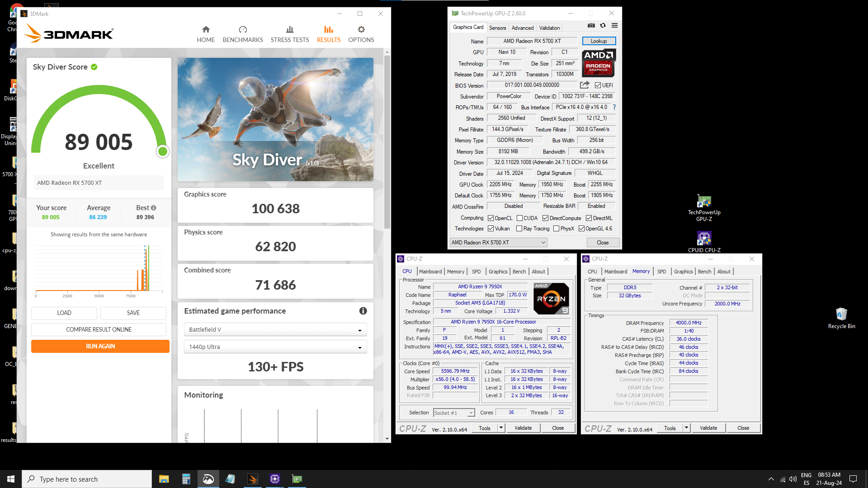The height and width of the screenshot is (488, 868).
Task: Switch to the Advanced tab in GPU-Z
Action: click(522, 28)
